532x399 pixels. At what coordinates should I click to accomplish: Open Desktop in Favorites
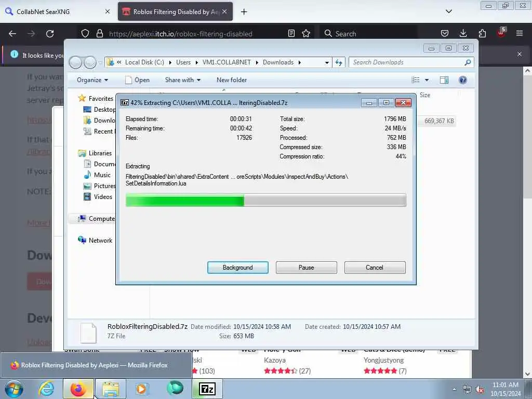100,109
